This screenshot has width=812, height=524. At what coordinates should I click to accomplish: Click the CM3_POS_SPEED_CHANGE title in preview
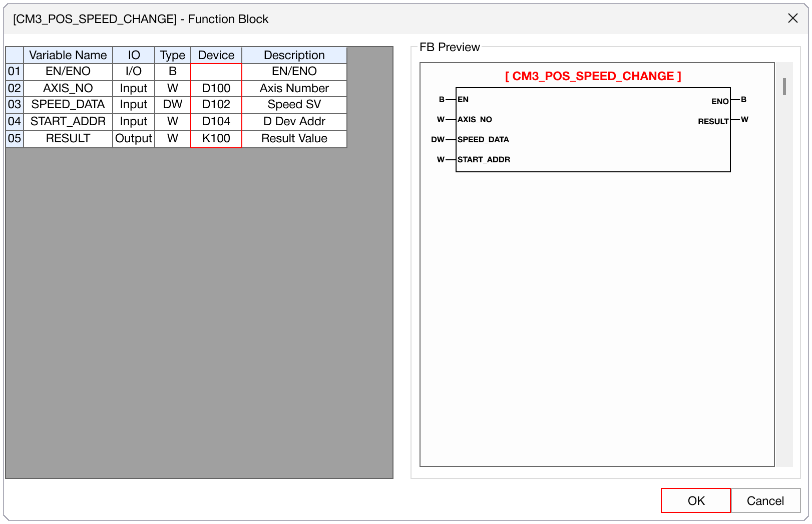click(x=593, y=76)
